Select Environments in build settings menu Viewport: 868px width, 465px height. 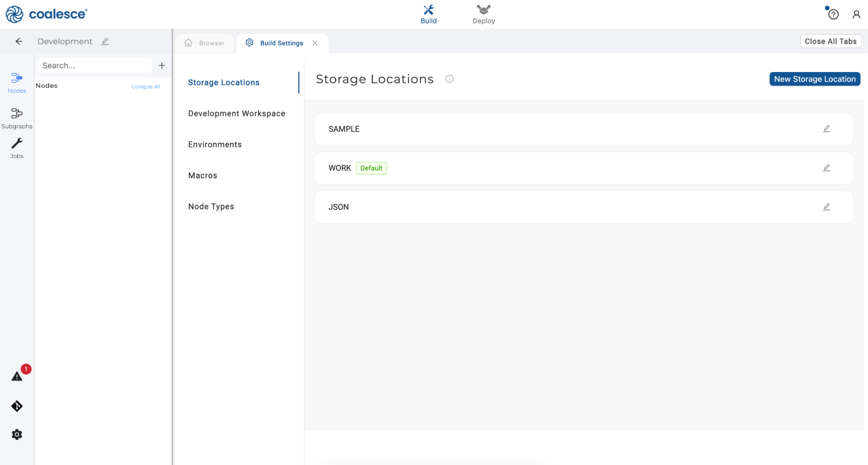pos(215,145)
